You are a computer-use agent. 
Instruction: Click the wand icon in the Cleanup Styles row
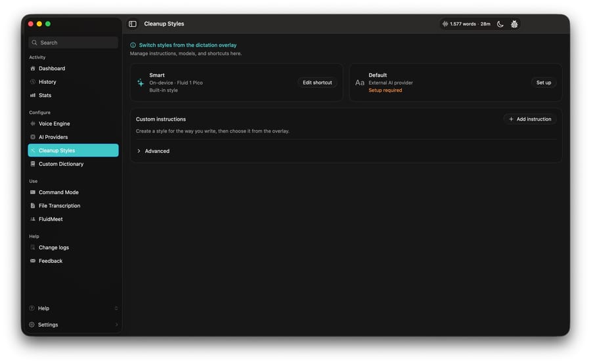coord(33,150)
